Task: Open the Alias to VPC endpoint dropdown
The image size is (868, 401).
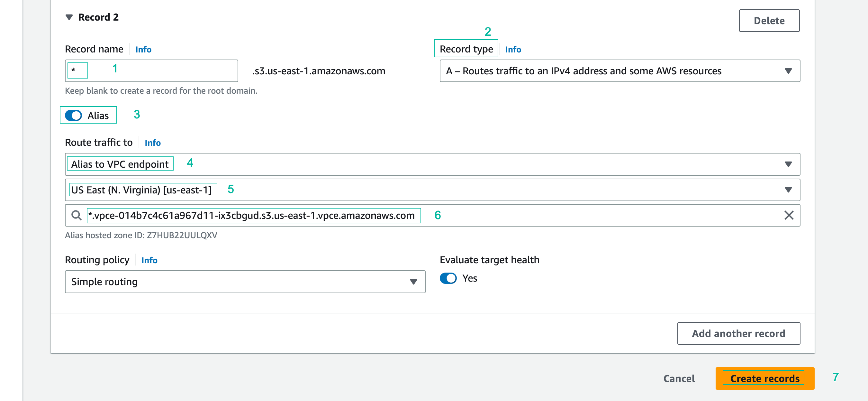Action: (x=432, y=164)
